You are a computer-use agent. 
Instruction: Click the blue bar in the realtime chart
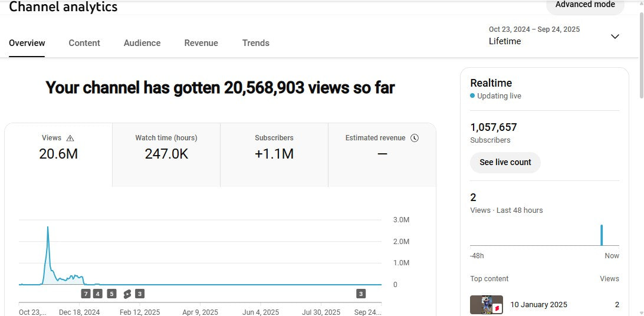(602, 235)
